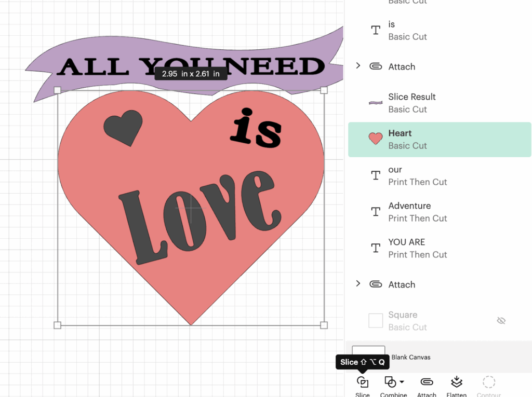Open the Combine dropdown arrow
This screenshot has width=532, height=397.
402,382
